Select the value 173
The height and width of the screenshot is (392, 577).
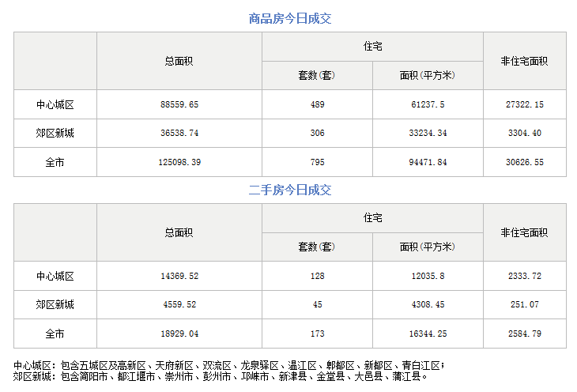[x=317, y=334]
